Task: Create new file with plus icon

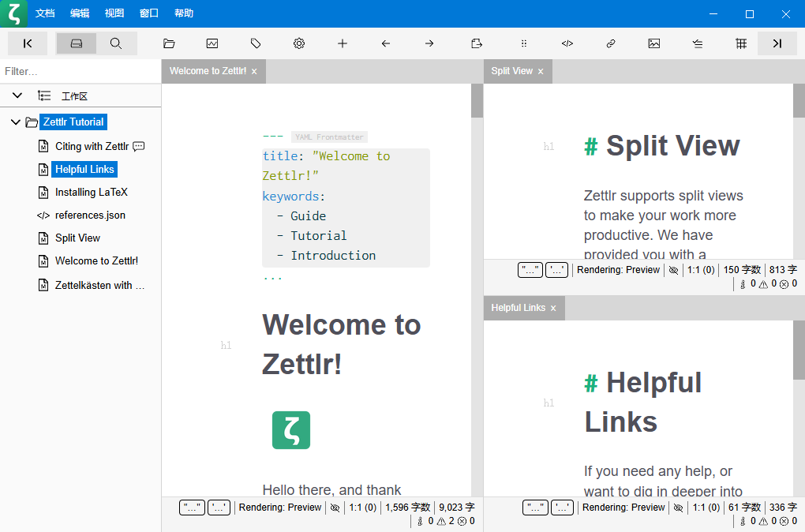Action: 343,43
